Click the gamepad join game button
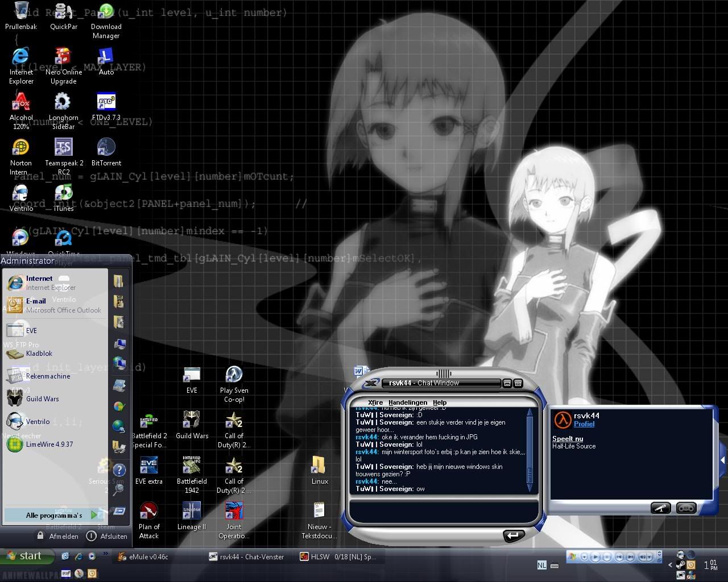The height and width of the screenshot is (582, 728). pyautogui.click(x=686, y=508)
